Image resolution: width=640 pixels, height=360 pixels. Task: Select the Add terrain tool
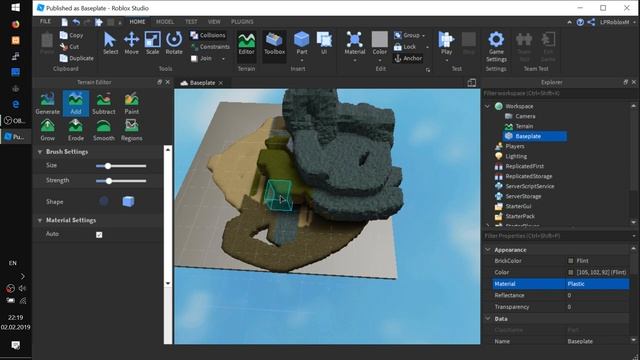76,103
